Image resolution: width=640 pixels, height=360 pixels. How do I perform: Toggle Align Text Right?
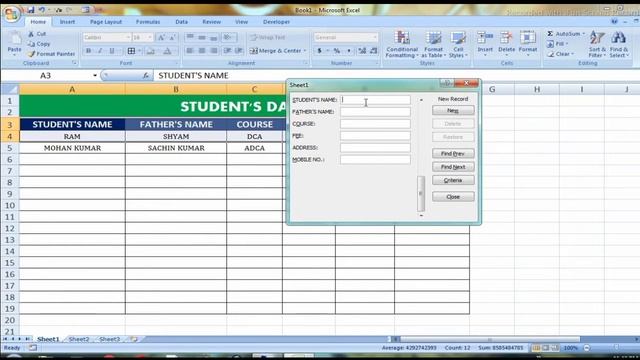coord(214,51)
